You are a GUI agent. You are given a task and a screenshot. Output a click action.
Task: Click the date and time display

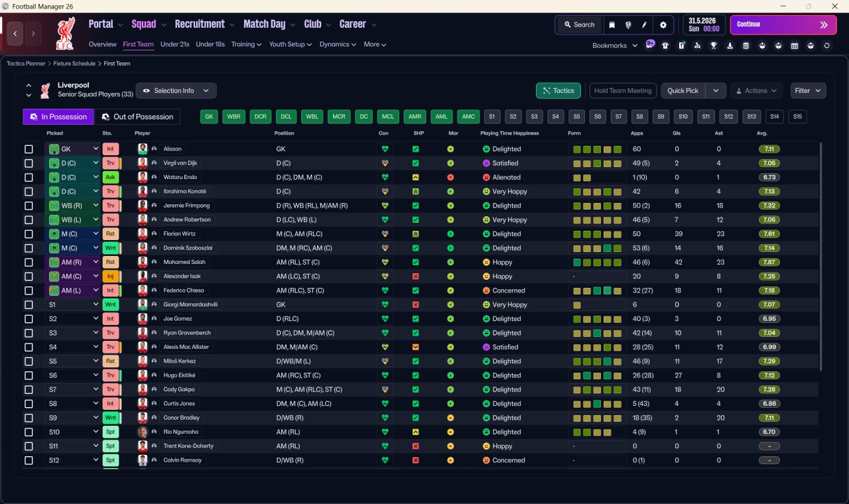704,25
